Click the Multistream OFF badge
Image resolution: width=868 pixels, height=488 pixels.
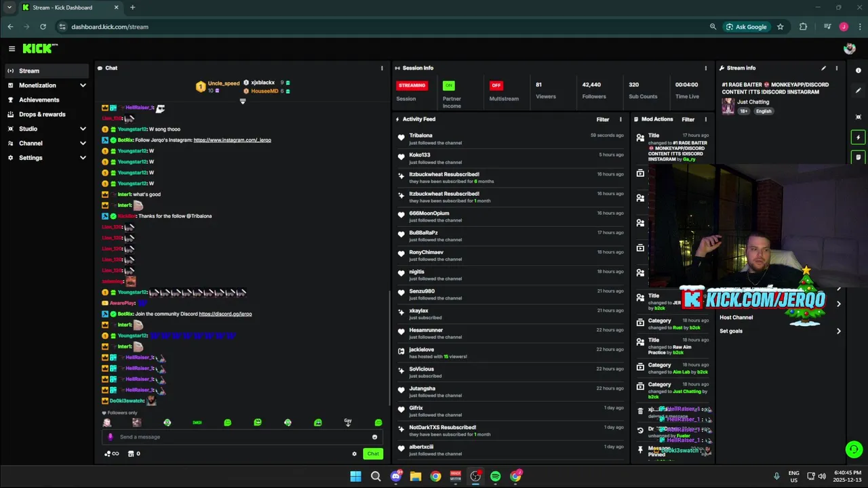(496, 85)
